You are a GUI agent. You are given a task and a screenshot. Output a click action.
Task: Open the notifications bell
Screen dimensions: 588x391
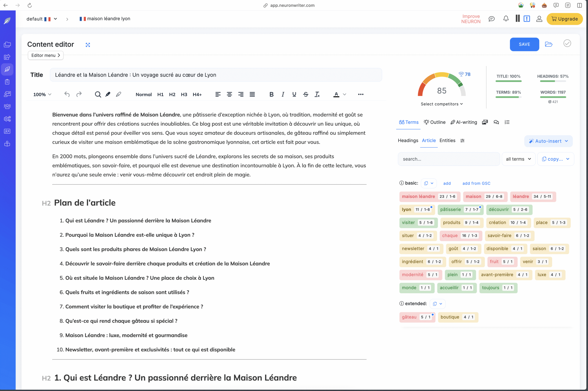coord(506,19)
